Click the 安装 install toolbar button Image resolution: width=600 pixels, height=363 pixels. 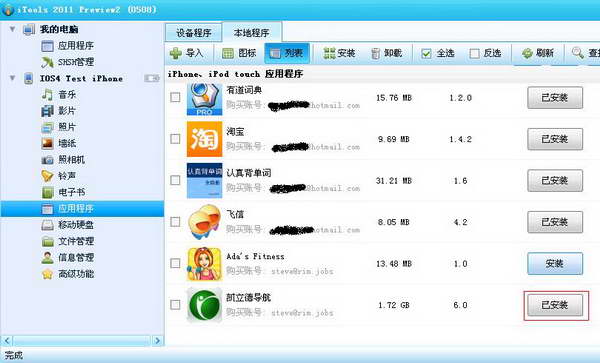pos(339,53)
